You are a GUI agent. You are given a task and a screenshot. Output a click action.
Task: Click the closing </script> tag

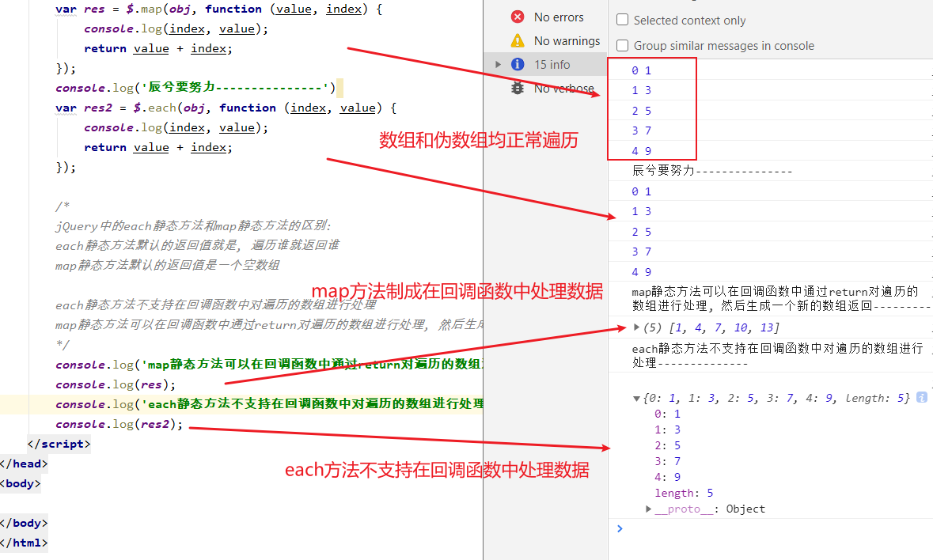click(x=59, y=444)
